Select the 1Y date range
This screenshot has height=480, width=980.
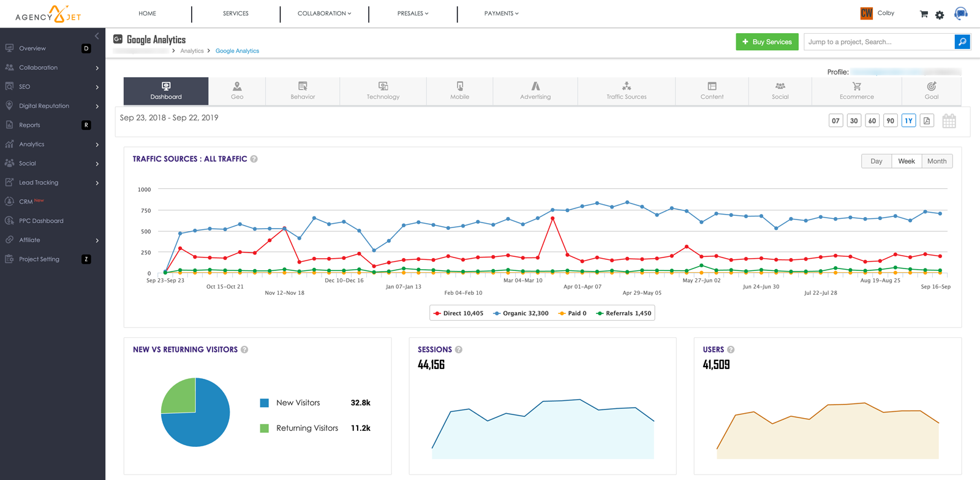(909, 121)
